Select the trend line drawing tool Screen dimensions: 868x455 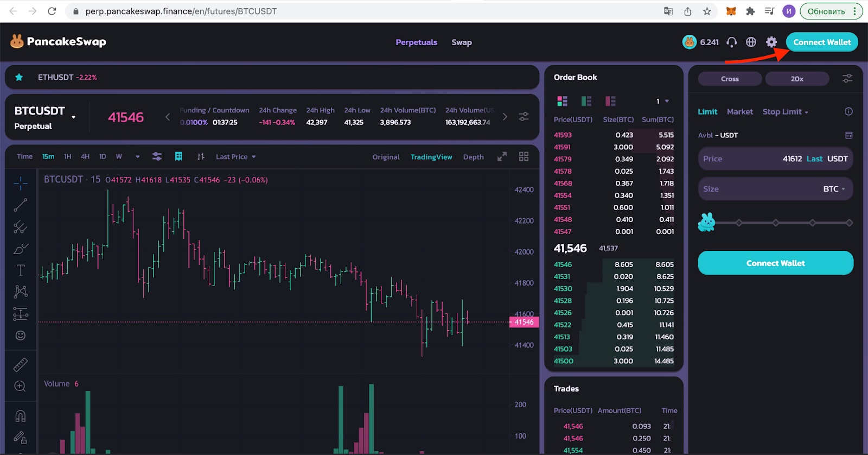(x=21, y=205)
